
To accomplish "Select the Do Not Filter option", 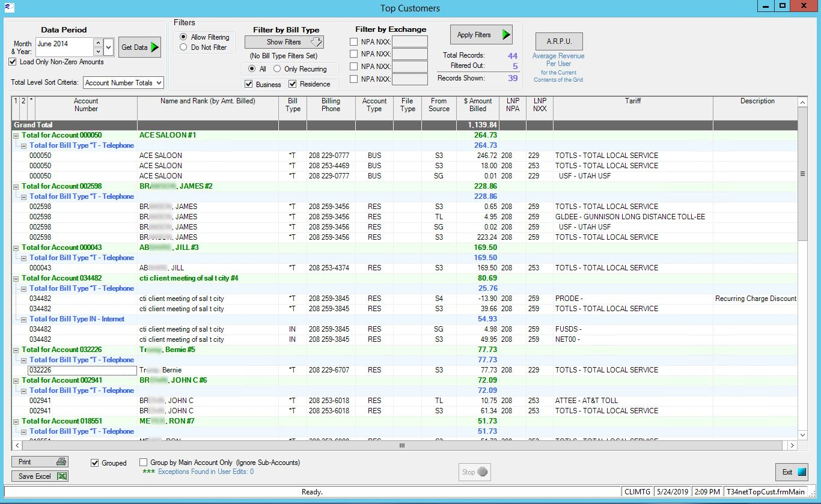I will [x=183, y=47].
